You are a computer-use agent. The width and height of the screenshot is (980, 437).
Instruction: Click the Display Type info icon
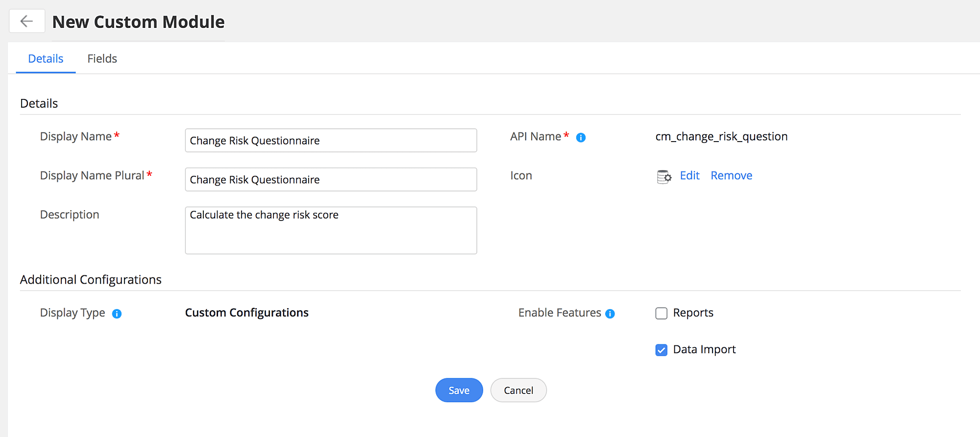point(117,314)
